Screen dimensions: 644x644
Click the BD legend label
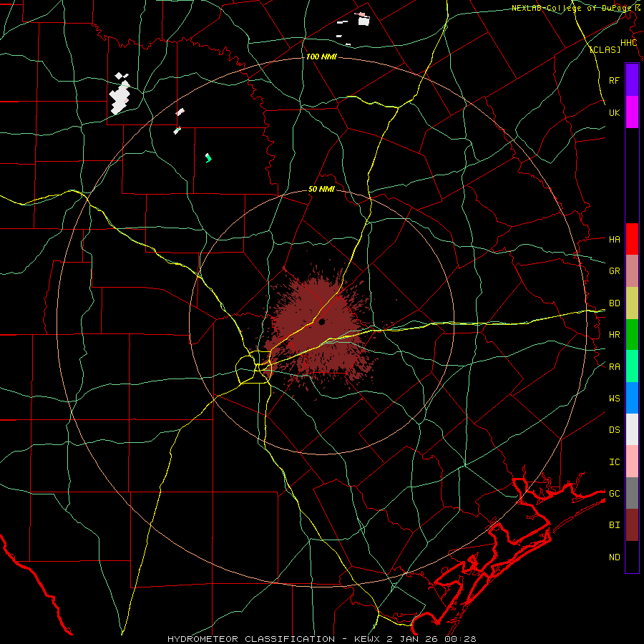615,303
